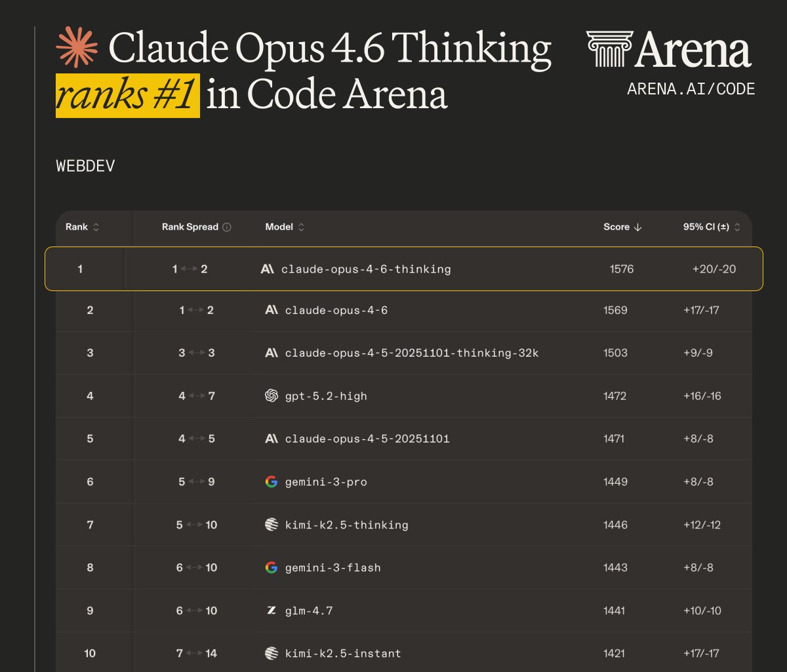The image size is (787, 672).
Task: Click the Google icon beside gemini-3-flash
Action: [270, 568]
